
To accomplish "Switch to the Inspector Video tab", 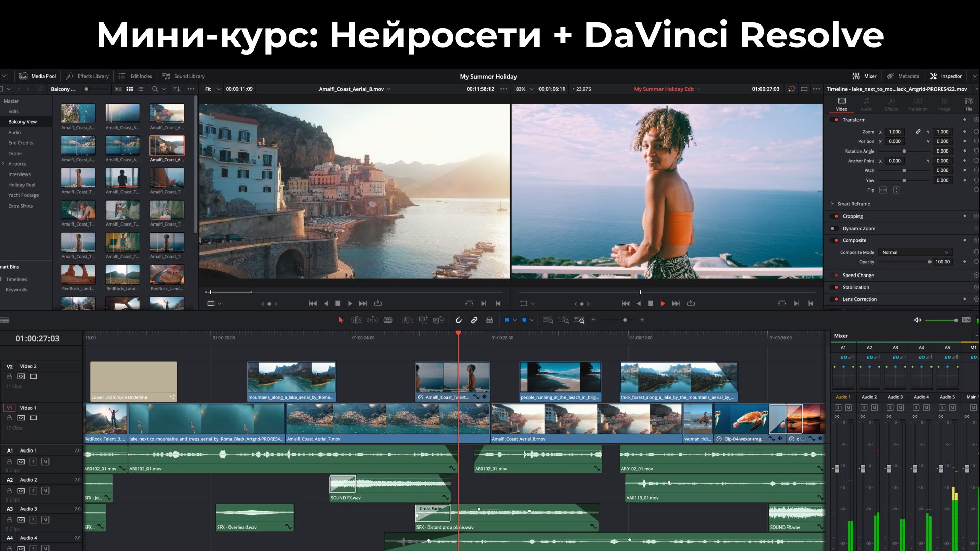I will point(842,104).
